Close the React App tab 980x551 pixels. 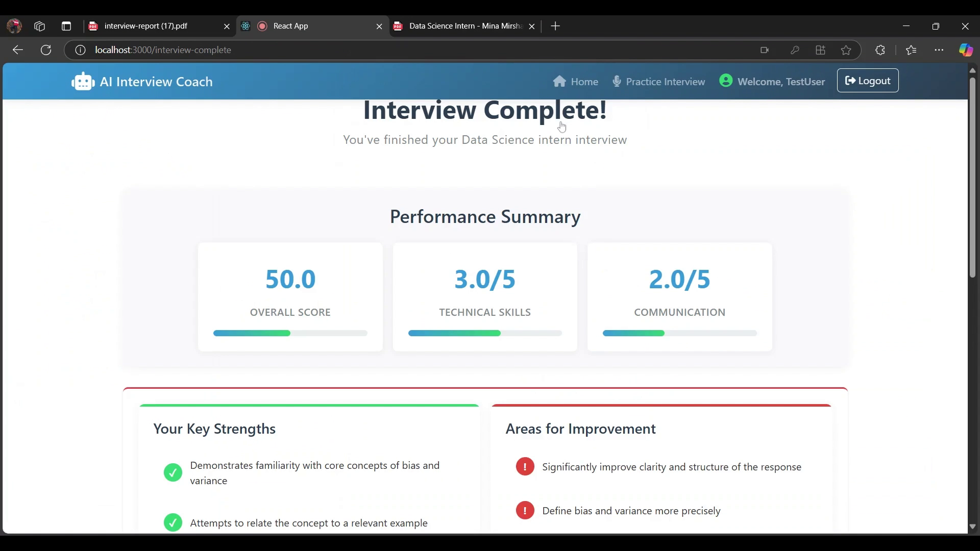(x=379, y=27)
